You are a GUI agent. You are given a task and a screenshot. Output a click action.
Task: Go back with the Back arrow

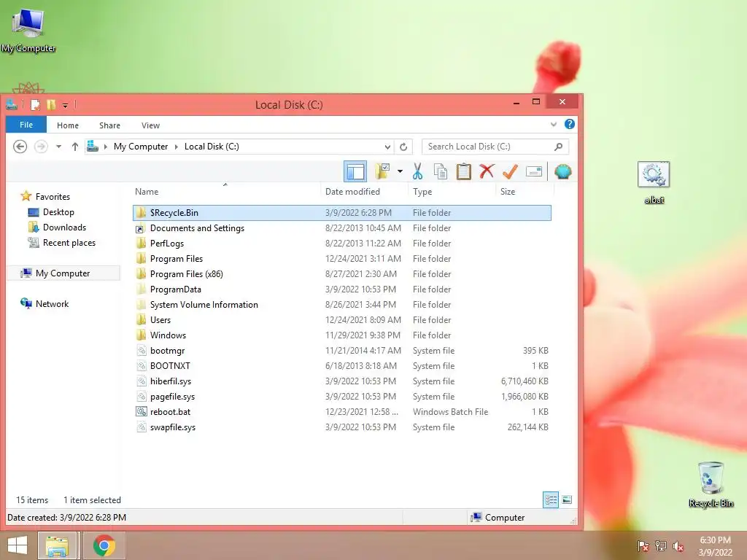pos(20,146)
